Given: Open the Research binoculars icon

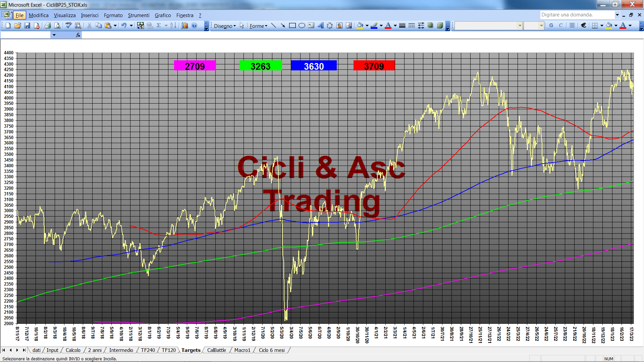Looking at the screenshot, I should (78, 25).
